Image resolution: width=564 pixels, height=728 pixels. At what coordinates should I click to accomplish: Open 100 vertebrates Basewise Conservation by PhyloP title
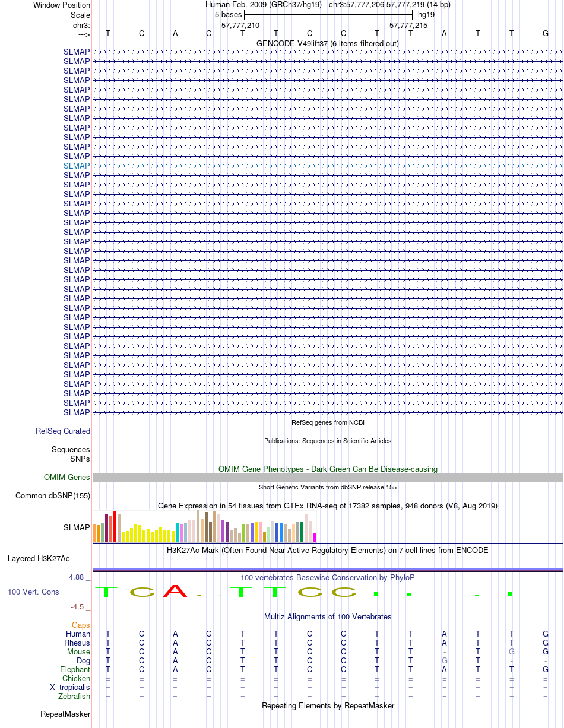[x=328, y=577]
